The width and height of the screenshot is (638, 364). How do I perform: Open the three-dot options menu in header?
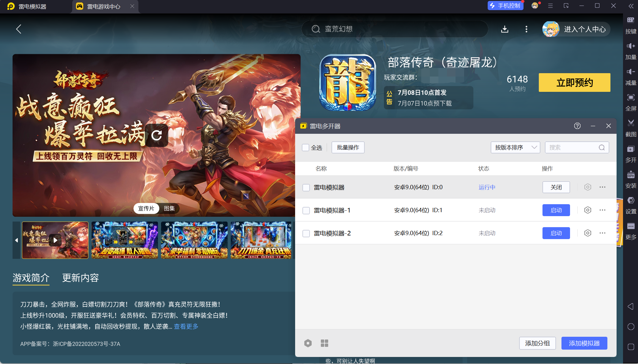point(526,29)
